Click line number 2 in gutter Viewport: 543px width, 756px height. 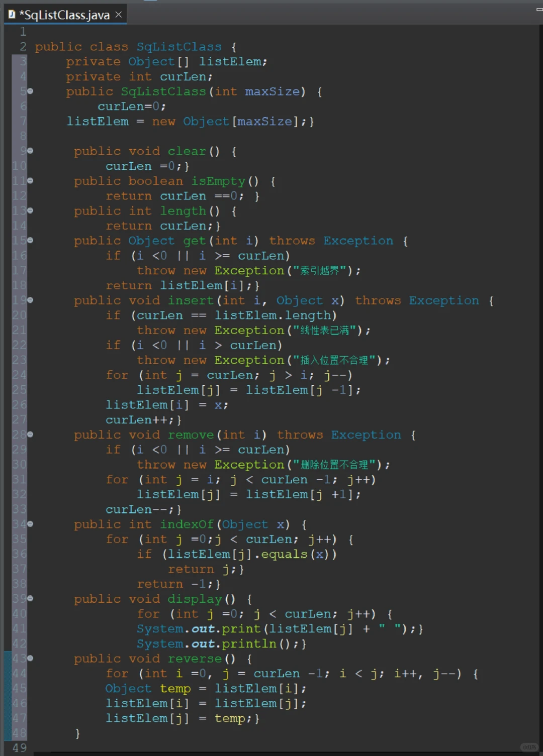point(23,47)
